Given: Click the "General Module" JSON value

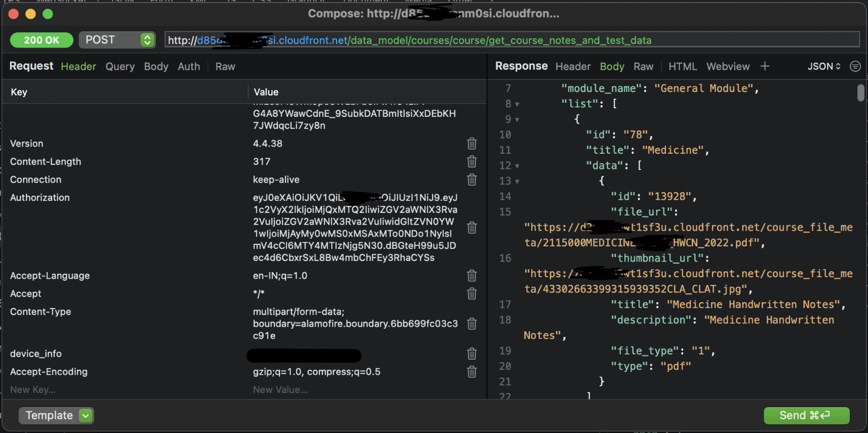Looking at the screenshot, I should coord(703,89).
